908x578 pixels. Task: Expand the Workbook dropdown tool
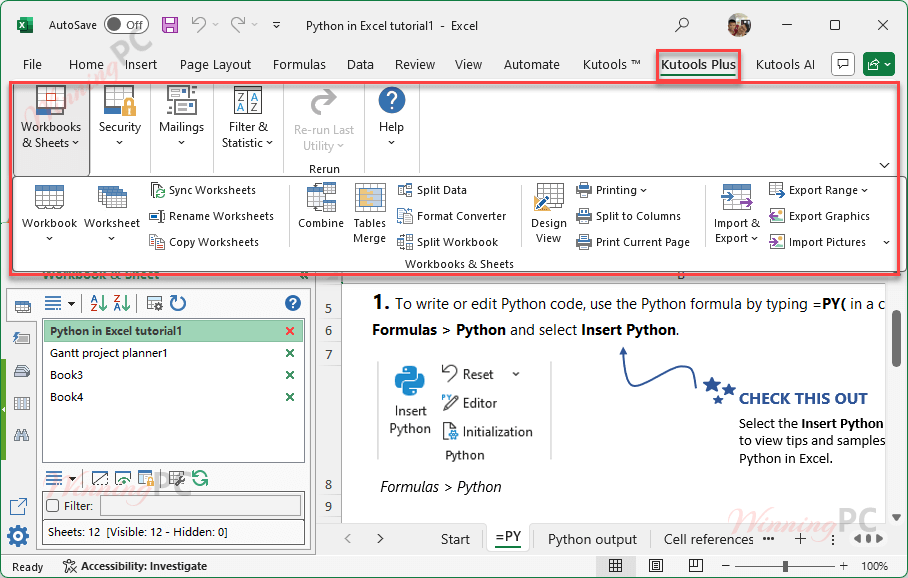pyautogui.click(x=49, y=213)
